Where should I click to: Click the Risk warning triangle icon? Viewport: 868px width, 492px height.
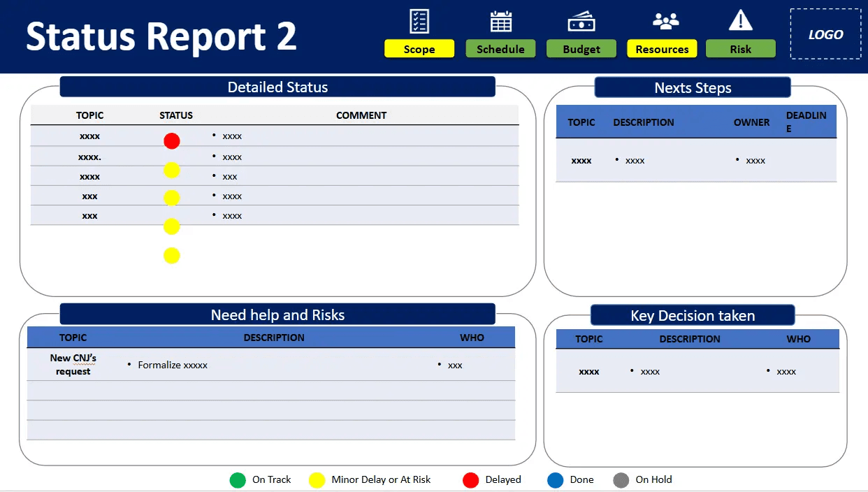pyautogui.click(x=740, y=21)
